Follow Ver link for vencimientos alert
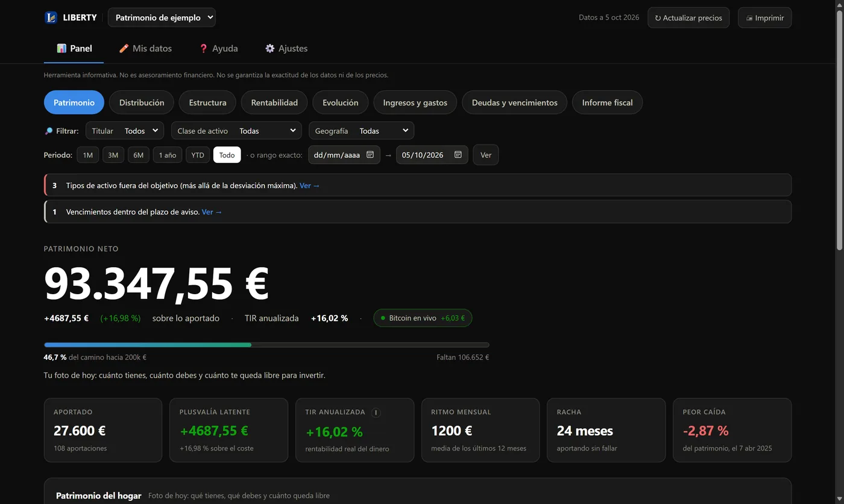The height and width of the screenshot is (504, 844). pyautogui.click(x=212, y=212)
